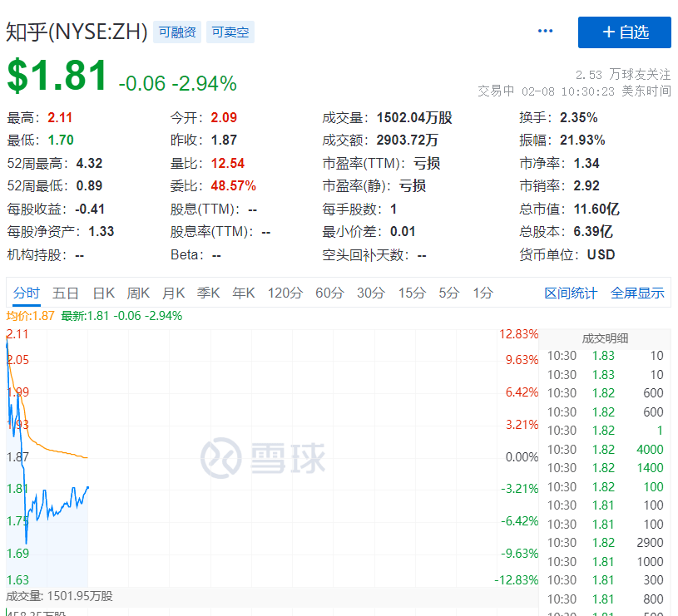Click the 成交量 value 1502.04万股
This screenshot has width=678, height=616.
coord(414,117)
